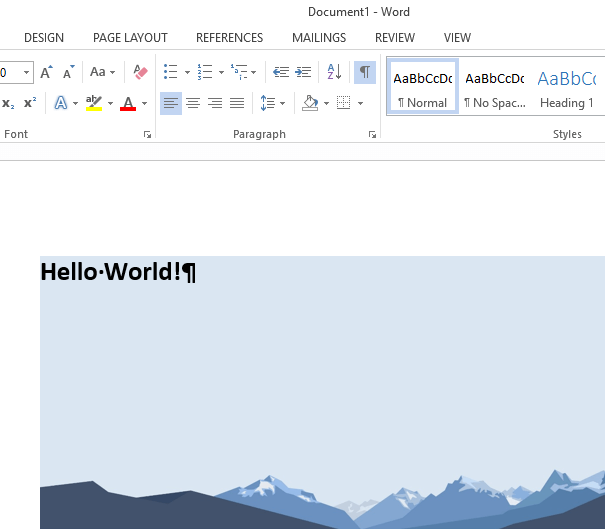Open the Font dialog box launcher
Image resolution: width=605 pixels, height=529 pixels.
(x=147, y=134)
